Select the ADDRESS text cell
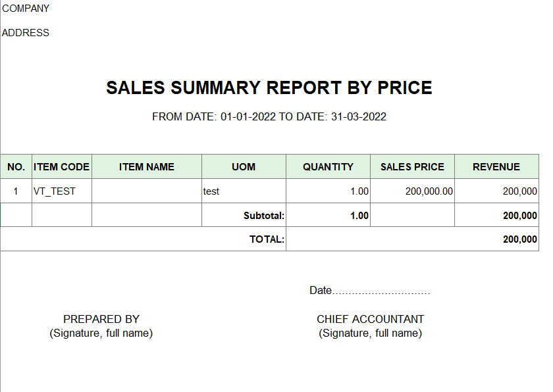 pos(26,33)
